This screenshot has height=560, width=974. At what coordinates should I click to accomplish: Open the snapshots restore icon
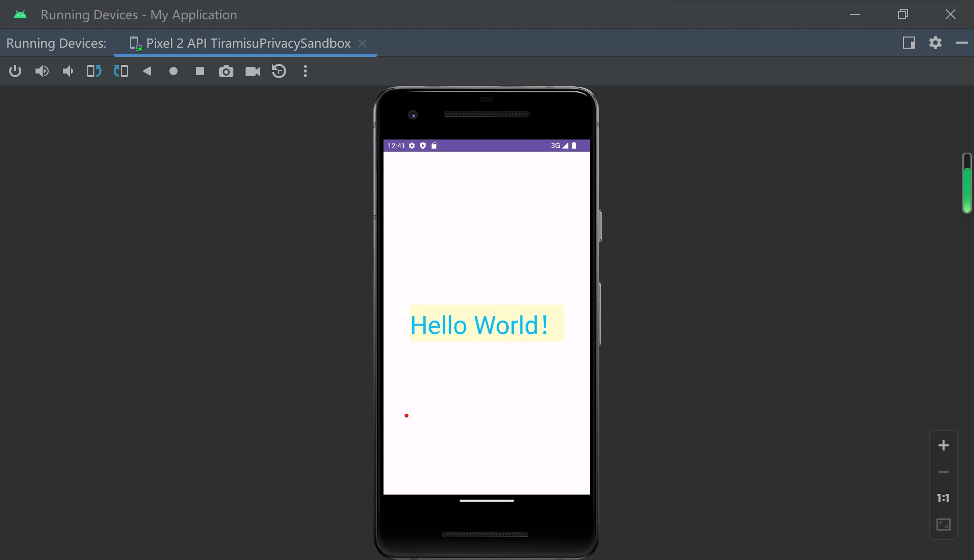pos(279,72)
